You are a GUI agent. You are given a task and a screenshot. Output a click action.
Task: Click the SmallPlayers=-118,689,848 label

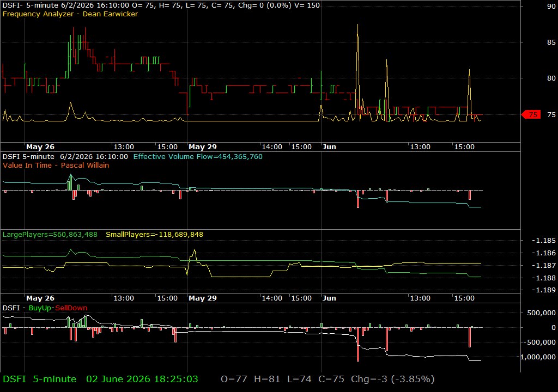tap(154, 235)
